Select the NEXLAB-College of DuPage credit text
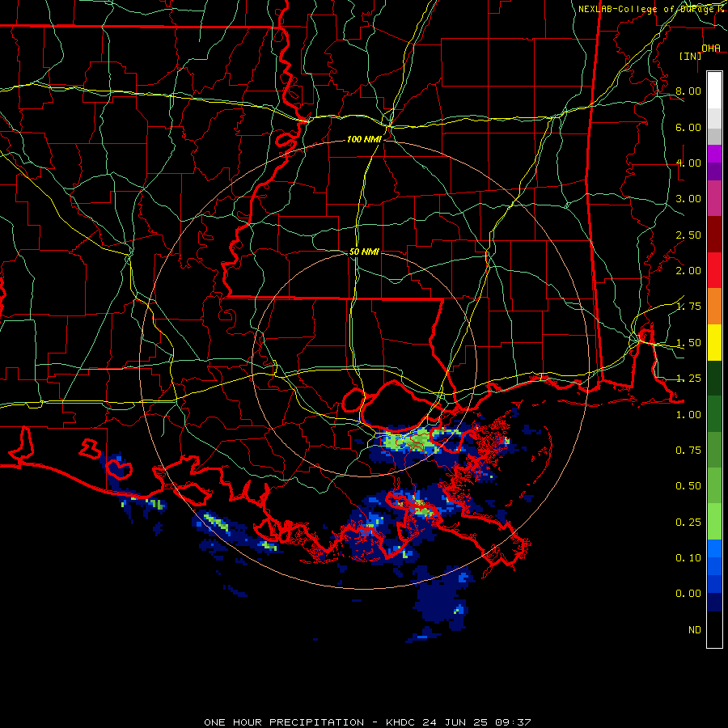This screenshot has width=728, height=728. [647, 9]
